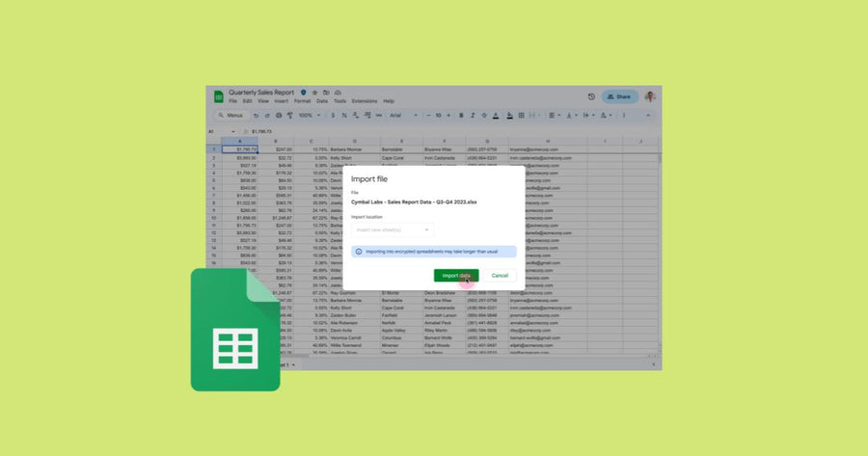Collapse the toolbar header with chevron
Image resolution: width=868 pixels, height=456 pixels.
click(648, 116)
